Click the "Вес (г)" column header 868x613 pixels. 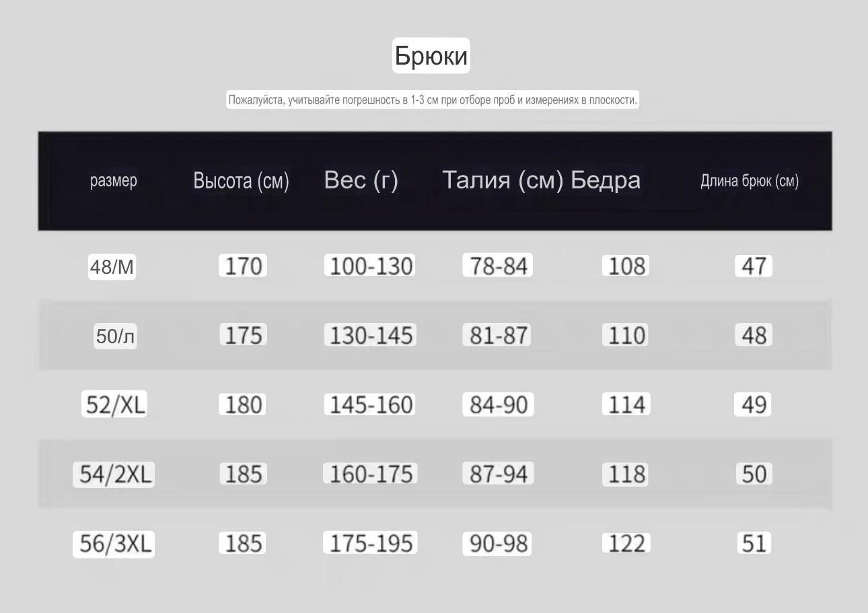click(361, 180)
